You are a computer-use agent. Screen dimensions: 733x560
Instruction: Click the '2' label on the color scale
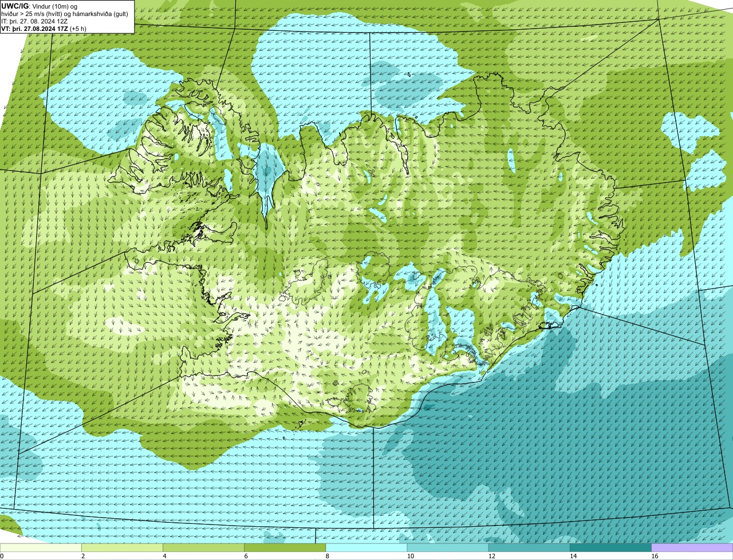[83, 556]
